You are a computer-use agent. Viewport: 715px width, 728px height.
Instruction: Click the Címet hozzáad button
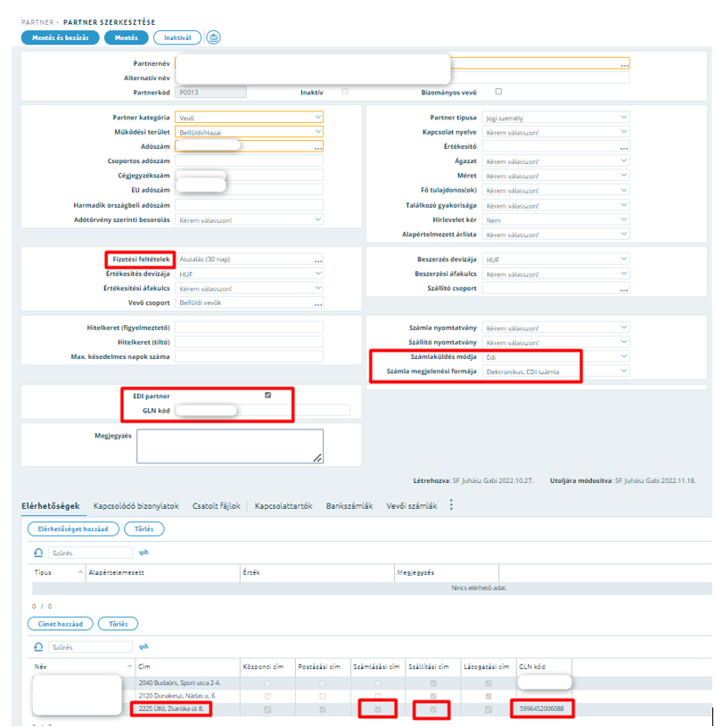point(61,624)
